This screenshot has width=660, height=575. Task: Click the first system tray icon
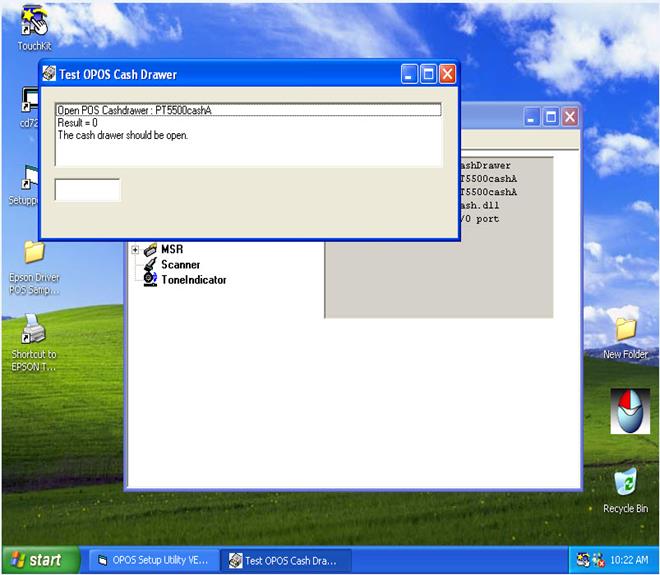tap(583, 560)
